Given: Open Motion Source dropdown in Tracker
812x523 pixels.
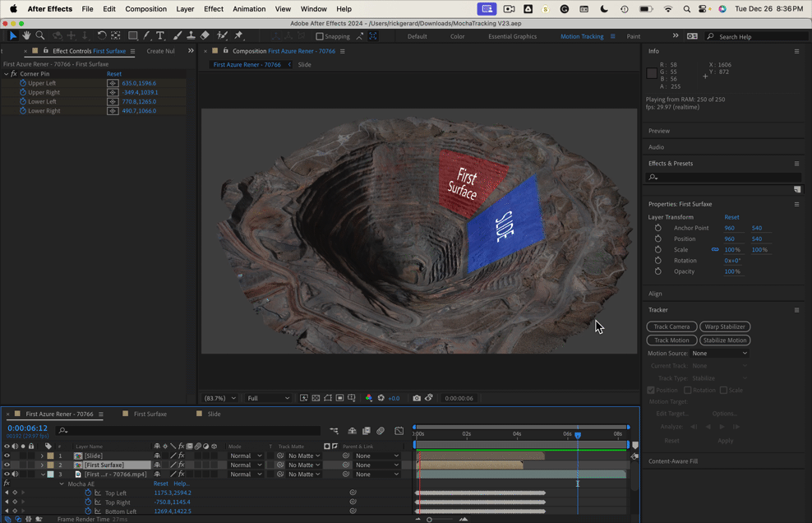Looking at the screenshot, I should click(x=720, y=354).
